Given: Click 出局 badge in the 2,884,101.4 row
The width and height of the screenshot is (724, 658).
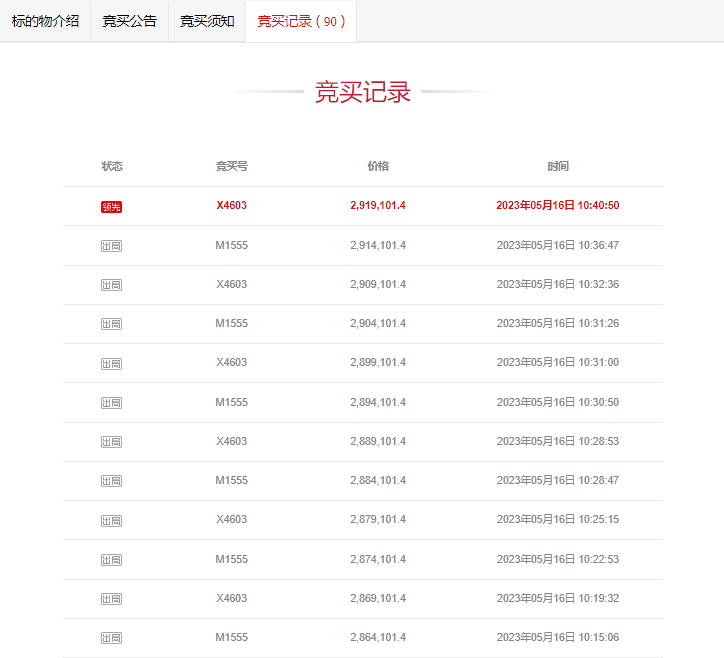Looking at the screenshot, I should (111, 481).
